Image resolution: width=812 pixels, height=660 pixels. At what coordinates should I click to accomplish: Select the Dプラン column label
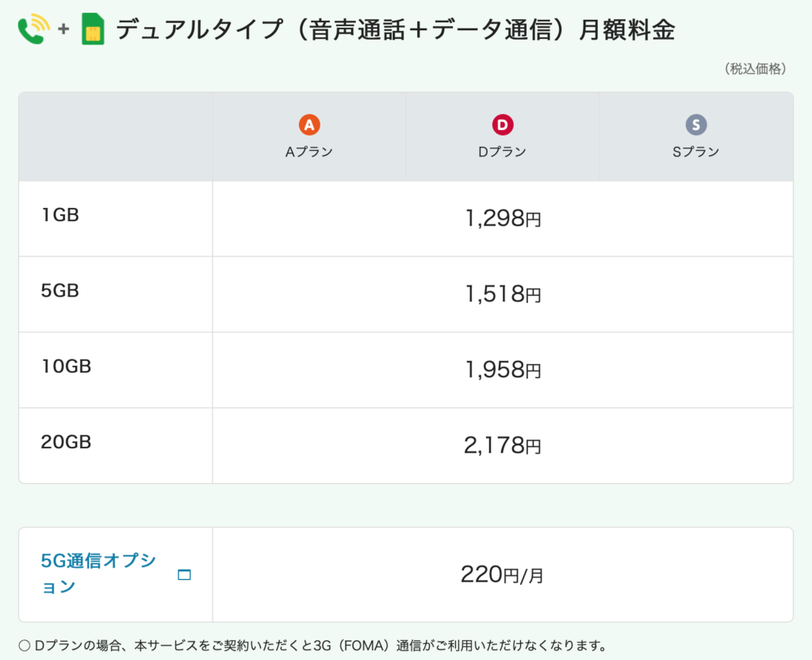pyautogui.click(x=502, y=152)
